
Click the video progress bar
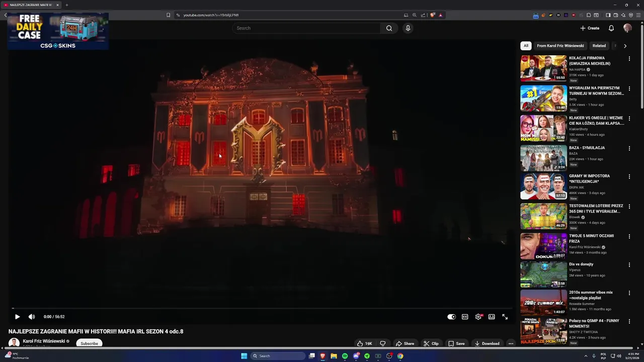coord(262,308)
